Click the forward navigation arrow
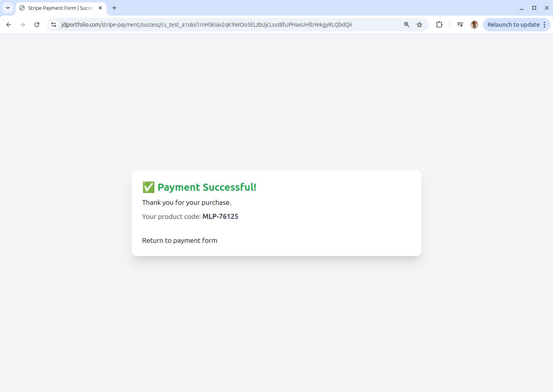 (23, 25)
